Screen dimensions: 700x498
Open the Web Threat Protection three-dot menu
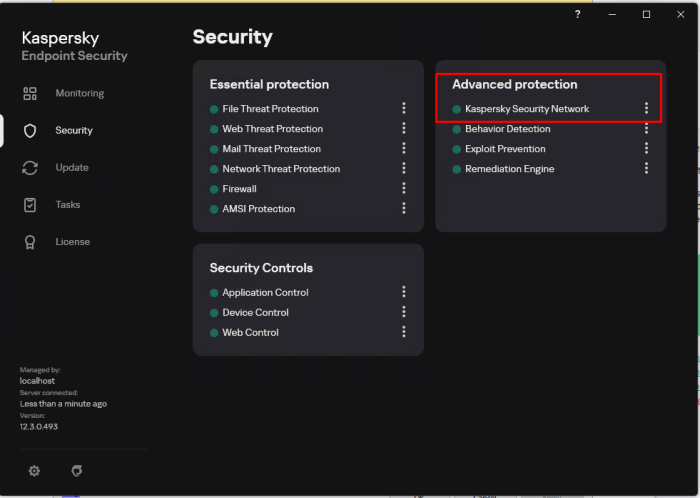tap(404, 129)
